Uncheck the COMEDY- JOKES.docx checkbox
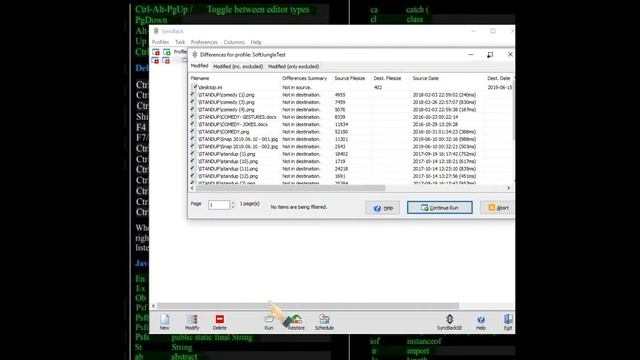The width and height of the screenshot is (640, 360). point(193,124)
